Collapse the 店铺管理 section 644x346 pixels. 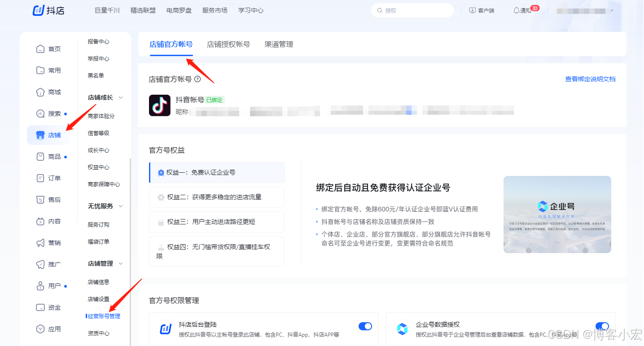120,263
